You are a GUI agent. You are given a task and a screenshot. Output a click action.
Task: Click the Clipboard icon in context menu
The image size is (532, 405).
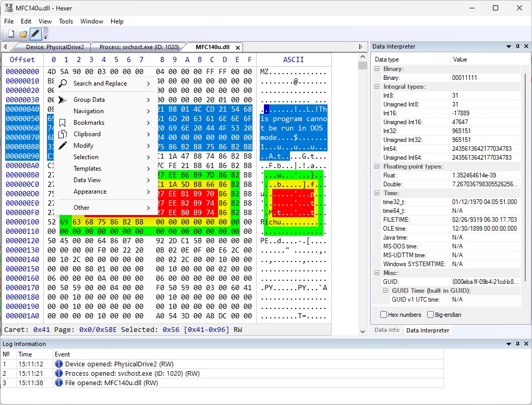click(x=63, y=135)
